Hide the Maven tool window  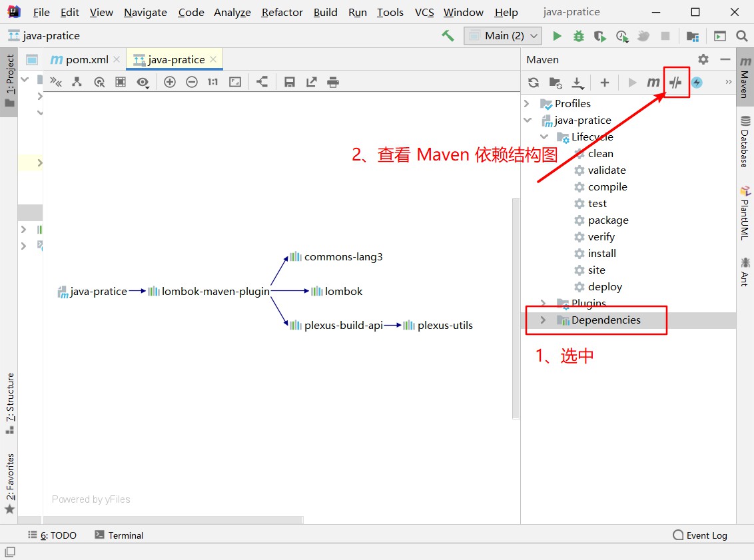pyautogui.click(x=725, y=60)
